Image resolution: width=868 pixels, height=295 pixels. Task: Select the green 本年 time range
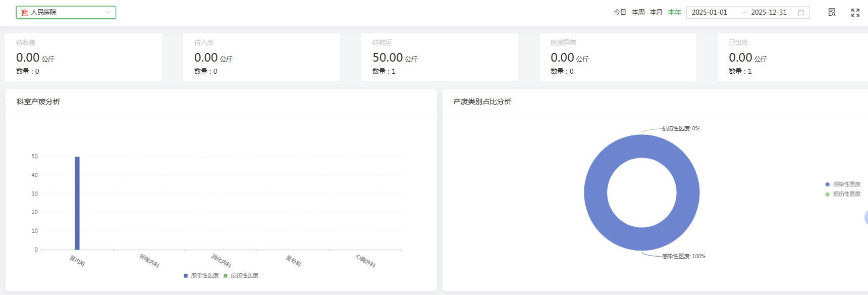[674, 12]
